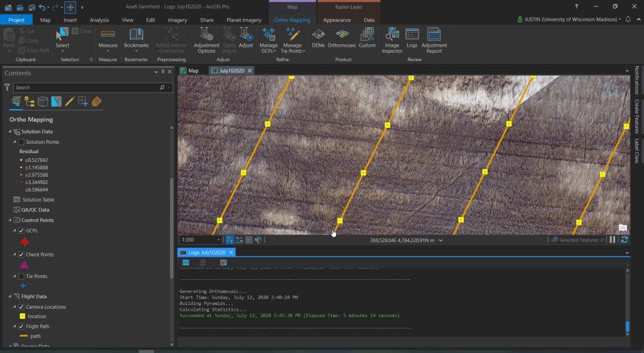Open the map scale 1:350 dropdown
644x353 pixels.
coord(218,240)
